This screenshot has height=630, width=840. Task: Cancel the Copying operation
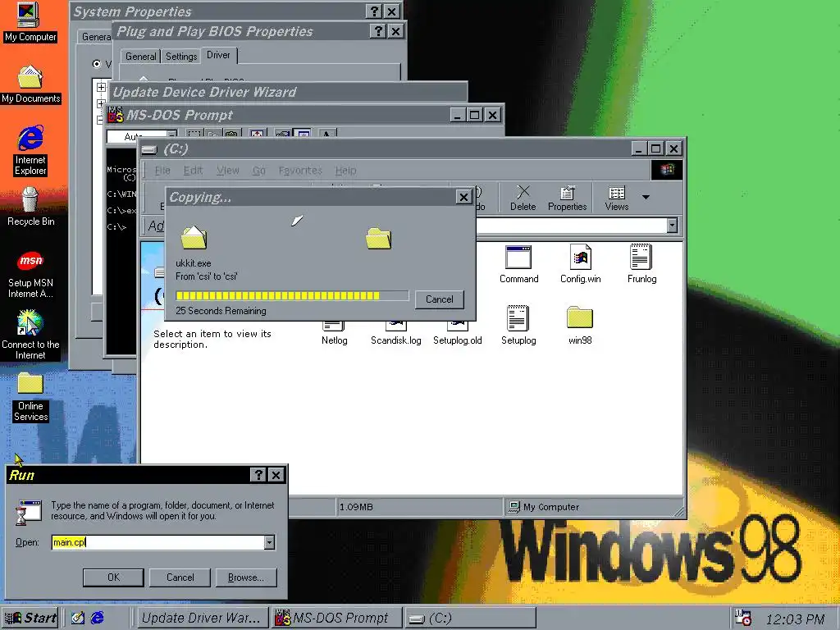440,299
